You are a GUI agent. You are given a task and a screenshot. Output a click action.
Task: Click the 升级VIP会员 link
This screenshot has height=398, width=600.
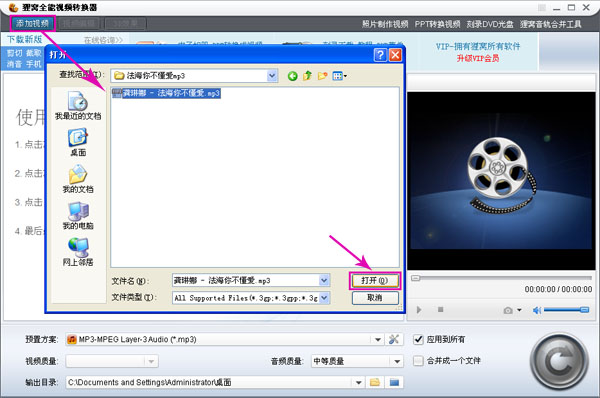click(x=478, y=58)
